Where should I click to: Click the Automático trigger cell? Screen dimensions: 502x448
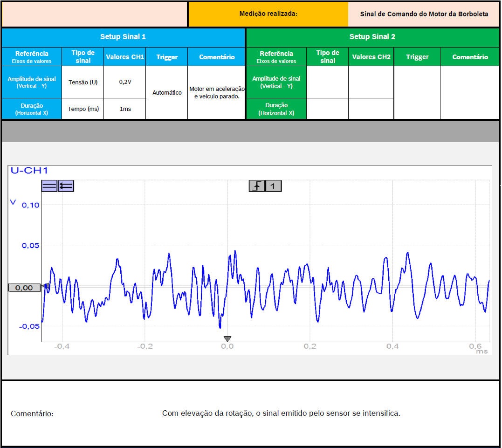coord(167,92)
